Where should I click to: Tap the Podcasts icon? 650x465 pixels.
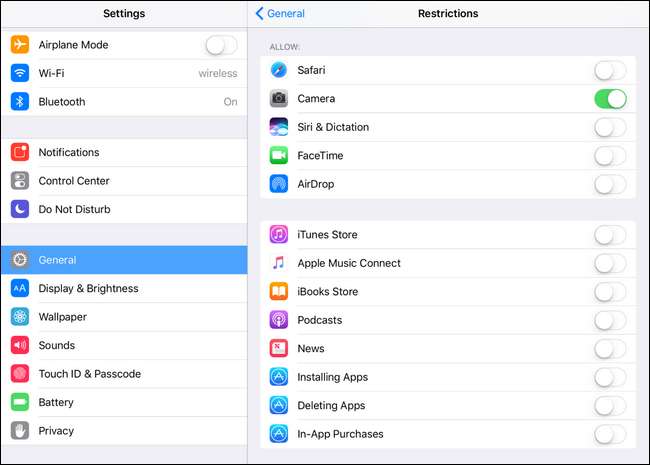(279, 320)
